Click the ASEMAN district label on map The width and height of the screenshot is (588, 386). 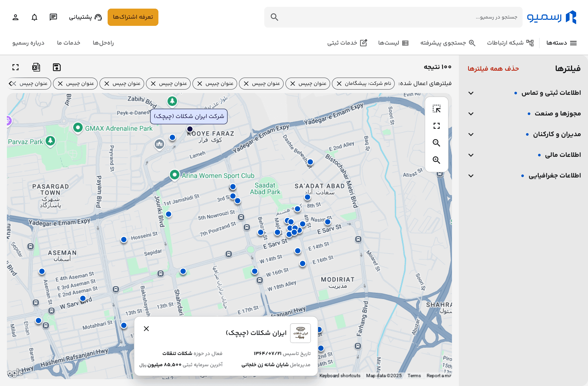(62, 253)
